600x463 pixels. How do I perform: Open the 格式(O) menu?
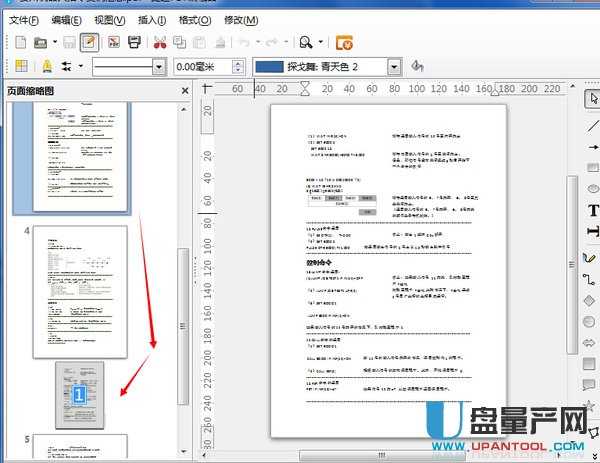pyautogui.click(x=194, y=20)
